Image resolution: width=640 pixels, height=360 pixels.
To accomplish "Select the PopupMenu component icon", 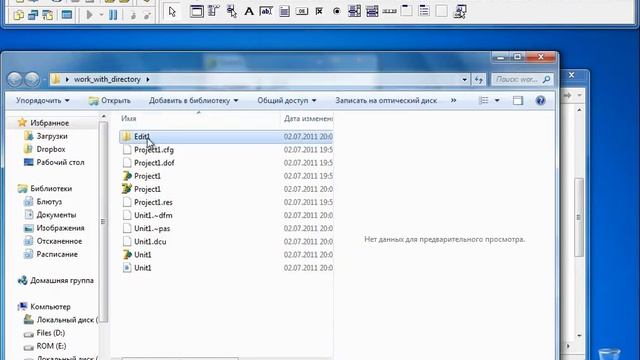I will [x=231, y=11].
